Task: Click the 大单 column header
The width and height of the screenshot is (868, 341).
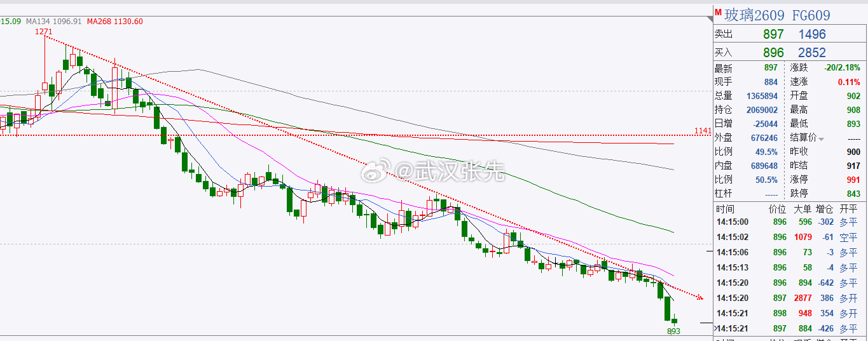Action: coord(803,209)
